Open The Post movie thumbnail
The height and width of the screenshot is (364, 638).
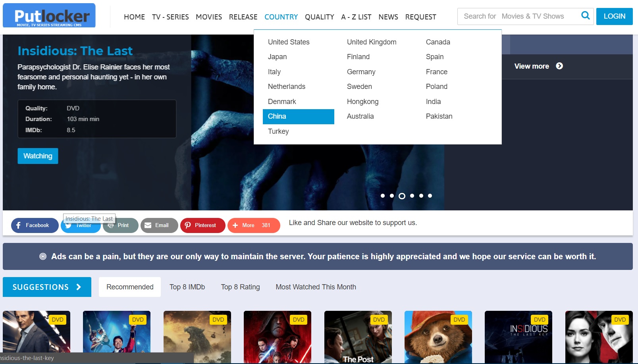pos(358,337)
